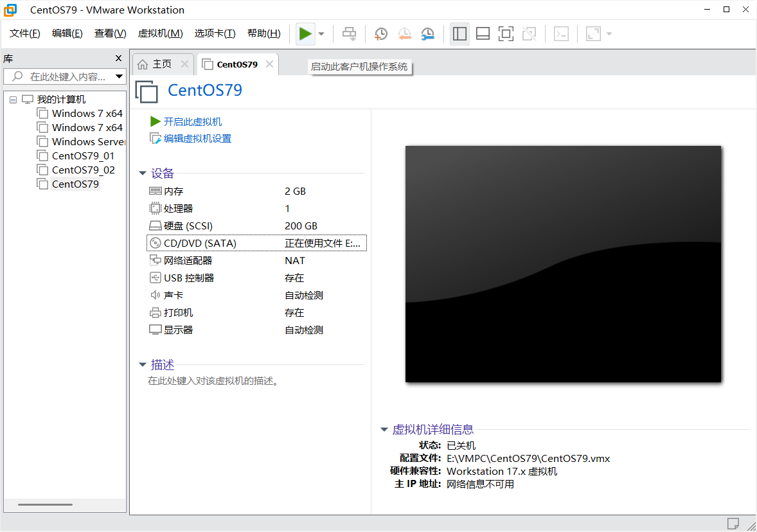Click the console view toolbar icon

[561, 34]
